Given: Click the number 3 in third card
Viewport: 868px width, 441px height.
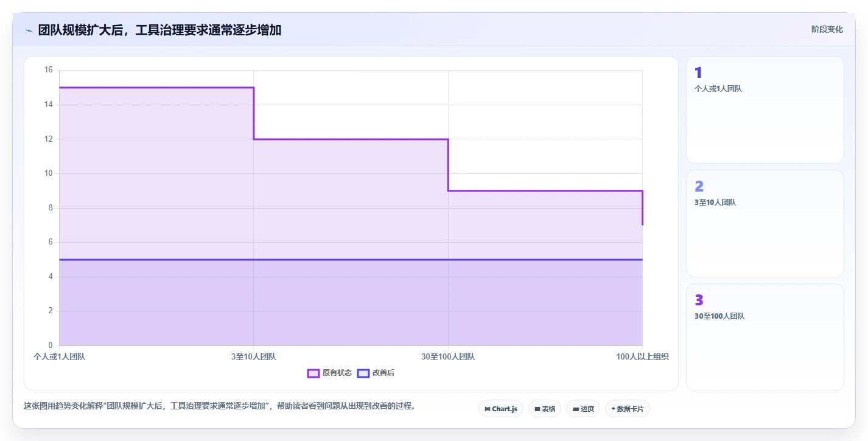Looking at the screenshot, I should 699,300.
